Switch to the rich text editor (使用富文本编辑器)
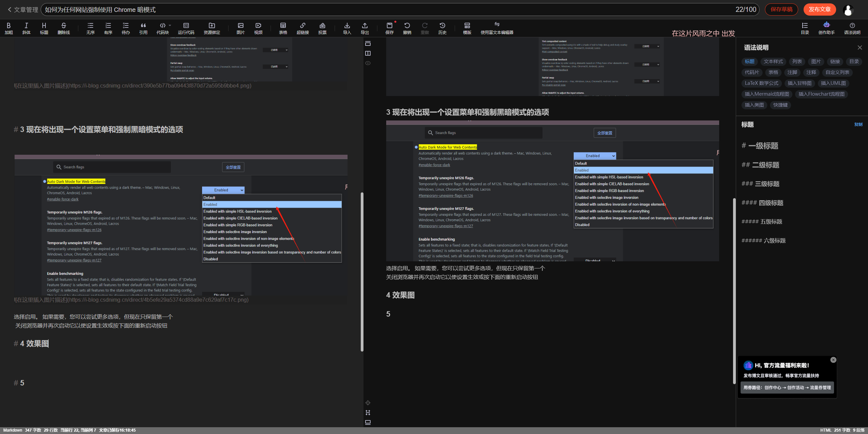 coord(497,29)
